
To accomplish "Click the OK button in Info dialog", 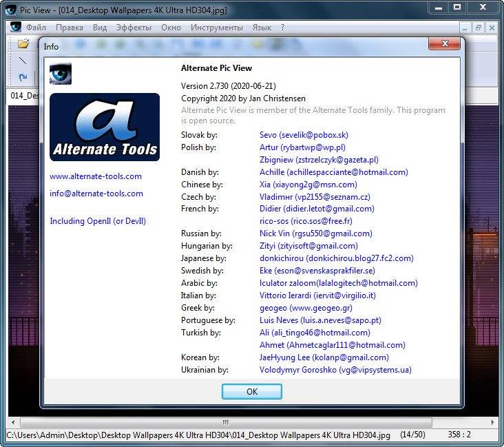I will point(252,391).
